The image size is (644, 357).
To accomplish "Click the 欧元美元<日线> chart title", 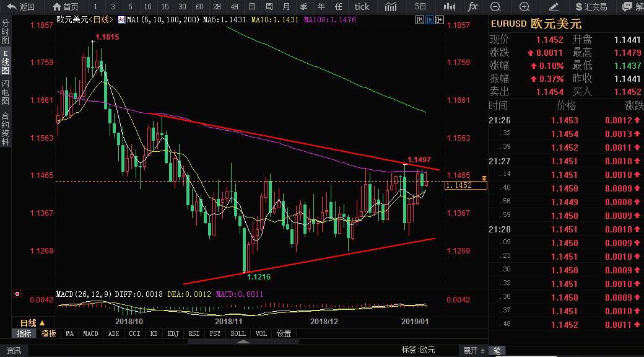I will pos(85,19).
